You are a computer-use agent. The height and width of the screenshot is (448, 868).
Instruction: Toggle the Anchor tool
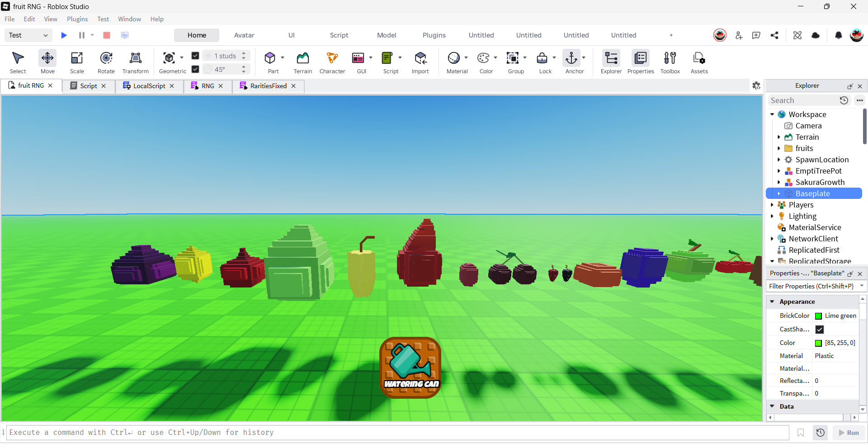point(571,58)
